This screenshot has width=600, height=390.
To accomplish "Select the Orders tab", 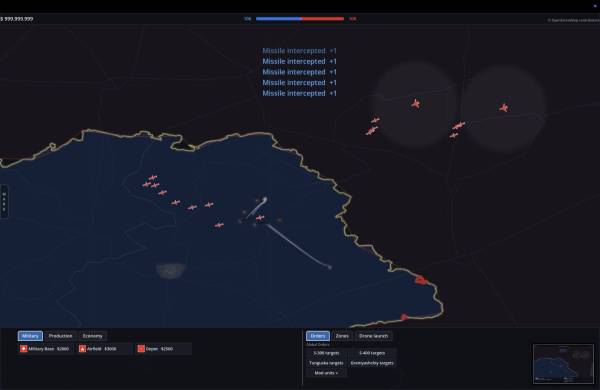I will click(318, 336).
